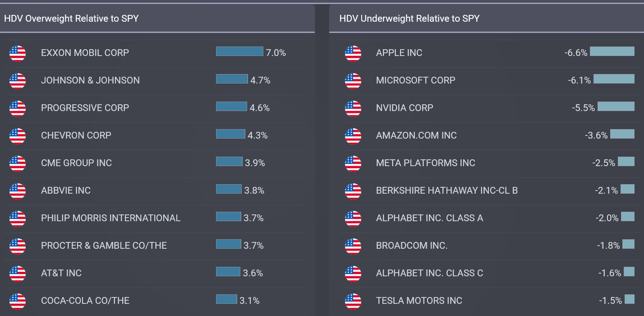
Task: Open the EXXON MOBIL CORP entry
Action: pyautogui.click(x=84, y=53)
